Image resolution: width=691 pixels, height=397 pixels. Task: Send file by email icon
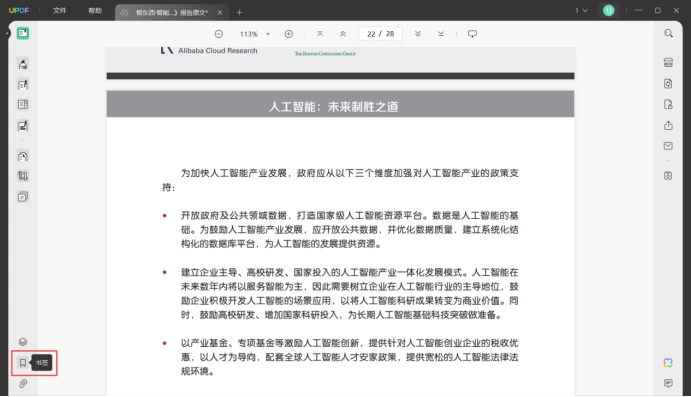tap(669, 146)
